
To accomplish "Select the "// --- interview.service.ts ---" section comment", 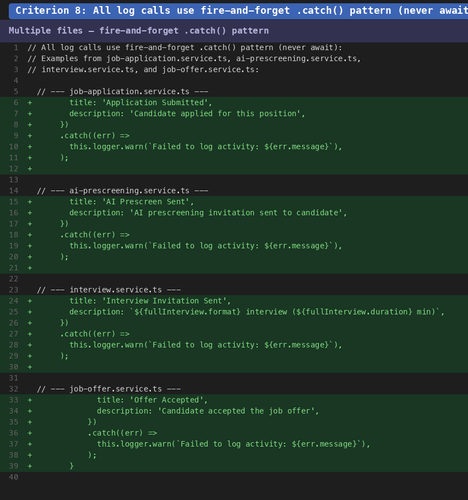I will [109, 289].
